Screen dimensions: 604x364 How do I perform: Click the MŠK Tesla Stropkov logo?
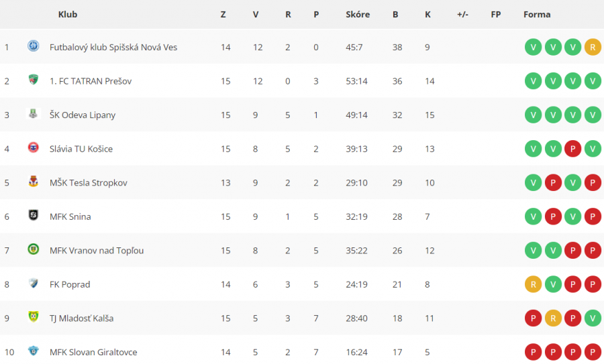click(x=34, y=181)
